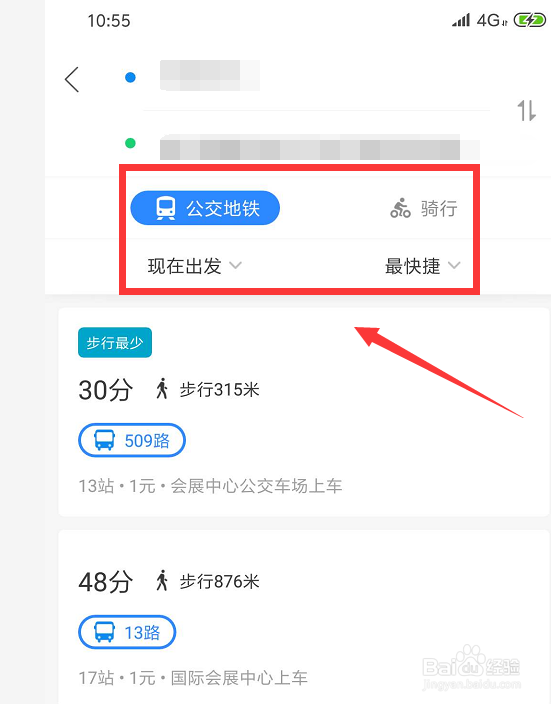
Task: Open the 509路 bus route badge
Action: point(132,440)
